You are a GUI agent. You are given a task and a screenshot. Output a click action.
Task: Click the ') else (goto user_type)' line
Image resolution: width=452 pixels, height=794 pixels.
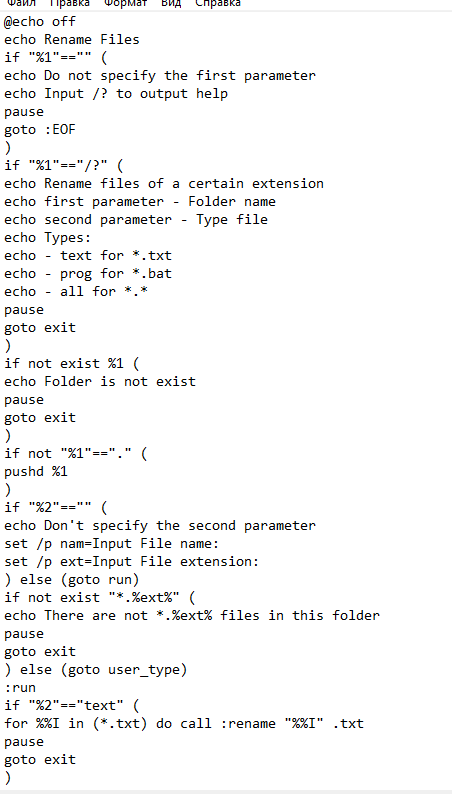pyautogui.click(x=96, y=669)
